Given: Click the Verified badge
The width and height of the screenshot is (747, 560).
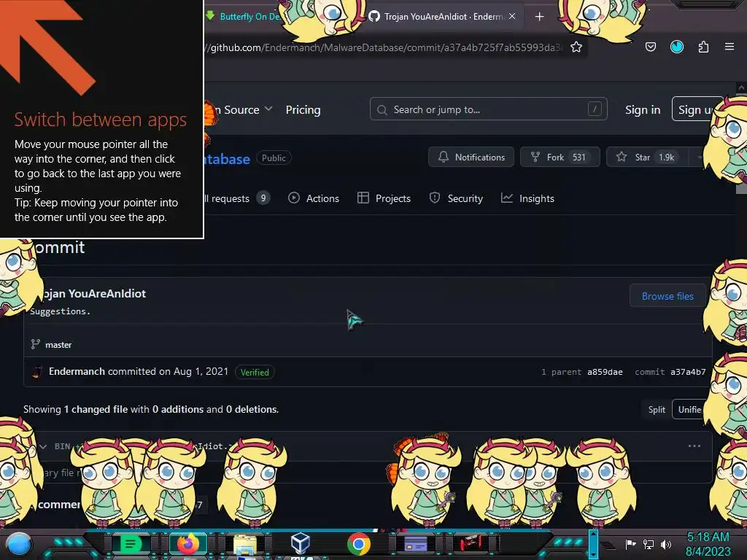Looking at the screenshot, I should click(x=255, y=373).
